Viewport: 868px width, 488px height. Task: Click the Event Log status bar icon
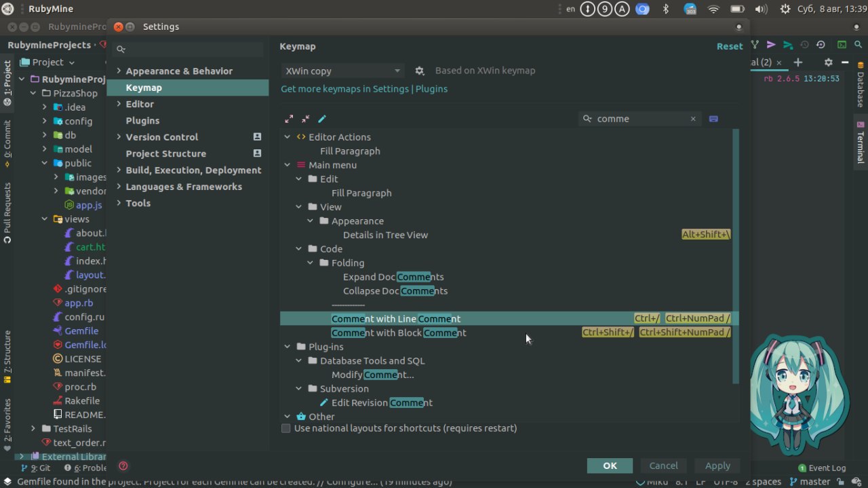(x=822, y=468)
